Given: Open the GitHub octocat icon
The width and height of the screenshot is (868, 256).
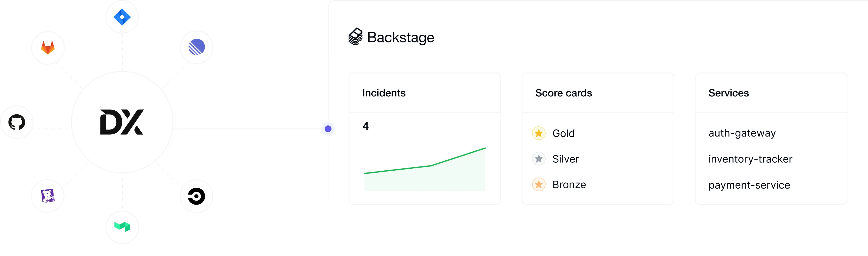Looking at the screenshot, I should 17,122.
